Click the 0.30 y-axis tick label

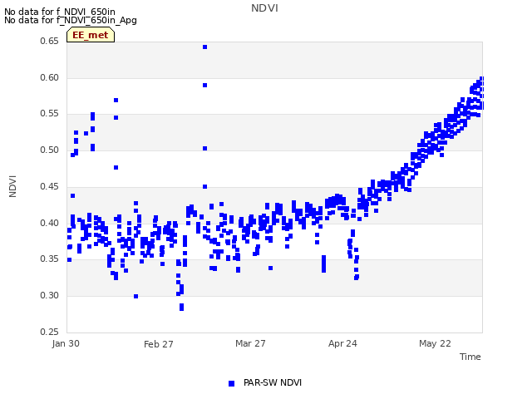coord(50,296)
